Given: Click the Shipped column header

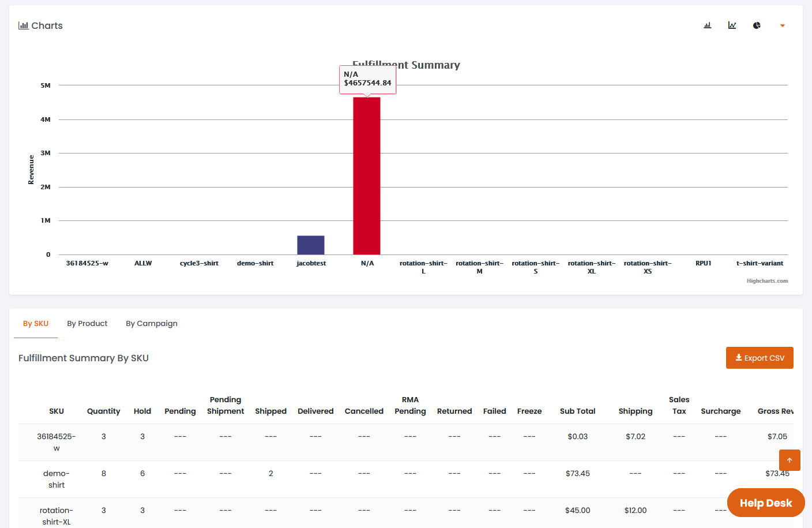Looking at the screenshot, I should [270, 411].
